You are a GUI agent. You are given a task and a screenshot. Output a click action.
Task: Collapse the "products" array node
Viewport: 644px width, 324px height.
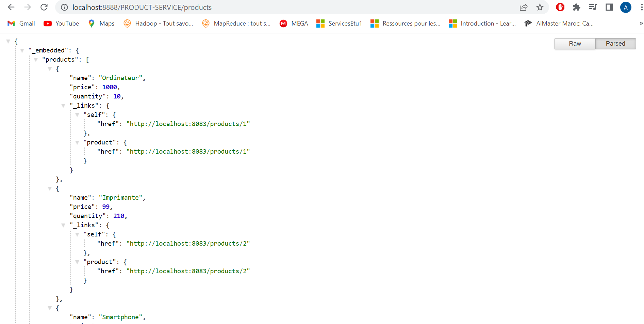36,59
